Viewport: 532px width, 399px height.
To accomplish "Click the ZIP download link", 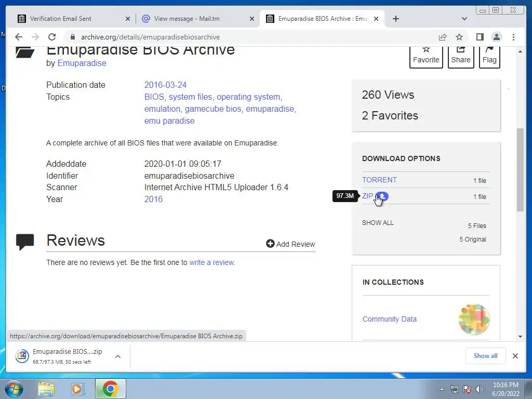I will point(367,196).
